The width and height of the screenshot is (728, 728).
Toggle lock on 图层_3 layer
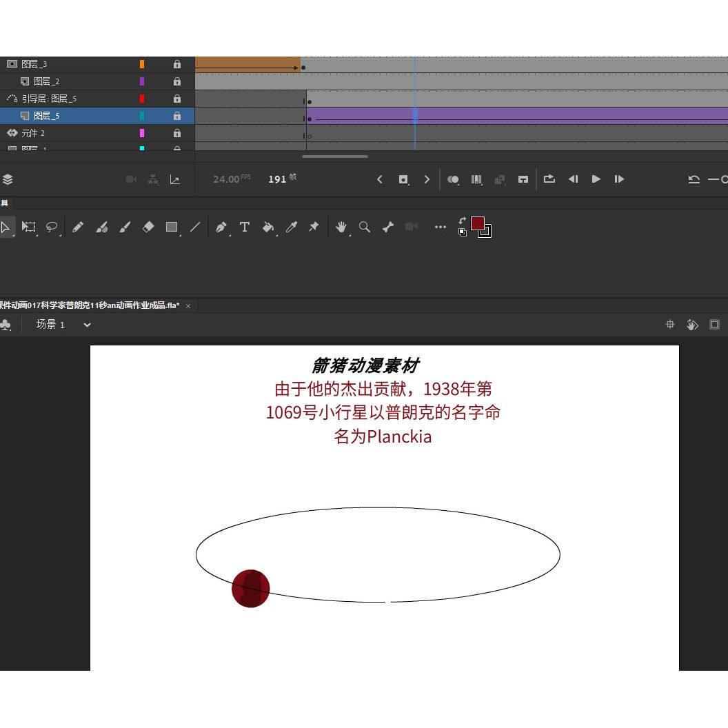177,64
